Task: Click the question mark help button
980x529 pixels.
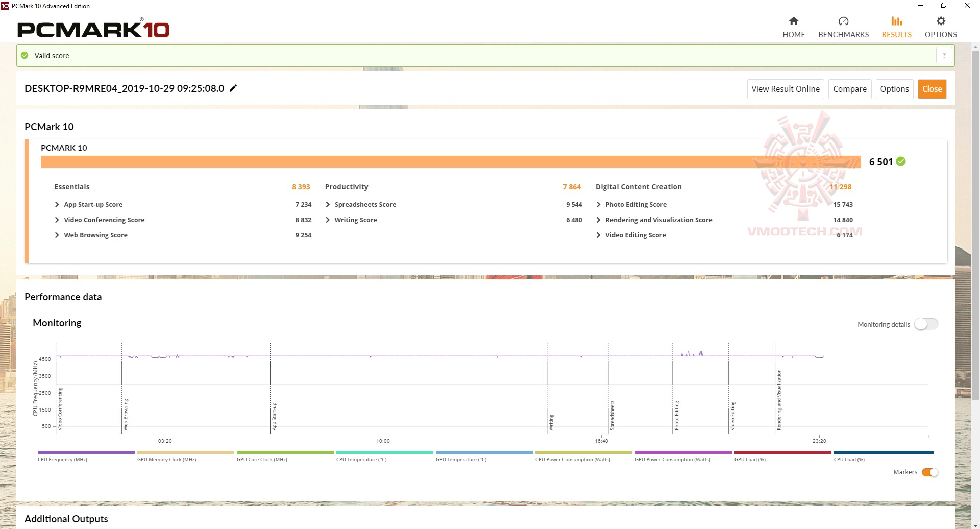Action: [x=944, y=55]
